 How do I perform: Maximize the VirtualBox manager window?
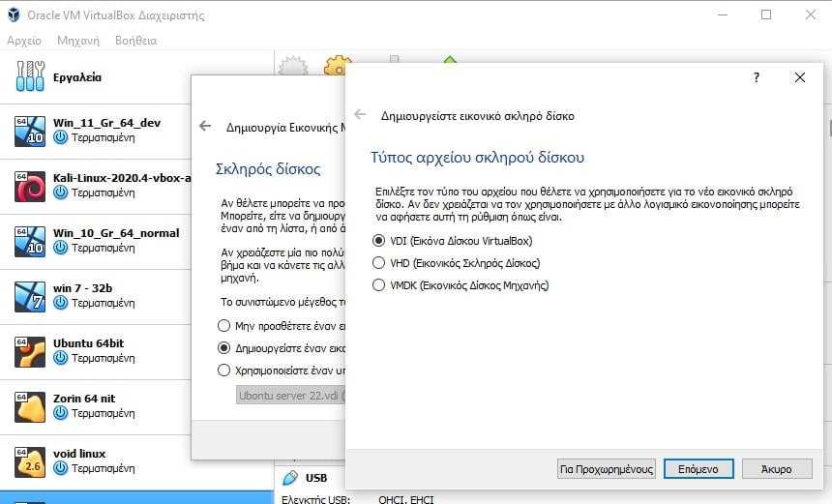coord(766,15)
